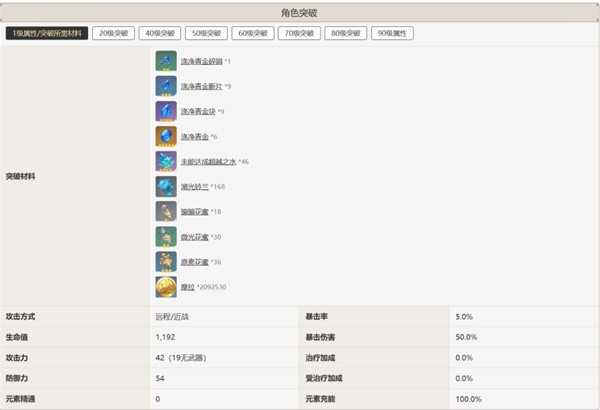
Task: Switch to the 20级突破 tab
Action: point(113,33)
